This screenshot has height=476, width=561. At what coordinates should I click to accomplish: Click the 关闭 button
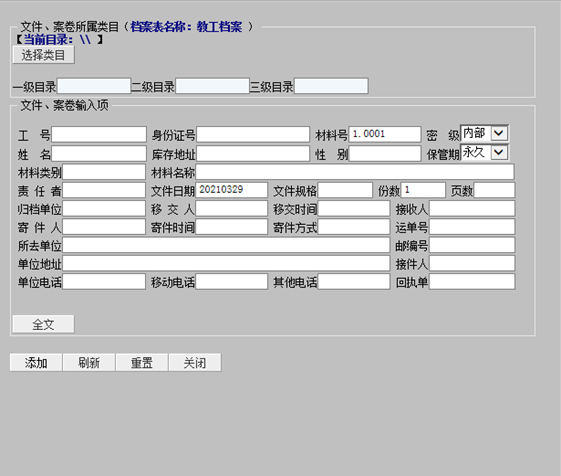coord(195,363)
